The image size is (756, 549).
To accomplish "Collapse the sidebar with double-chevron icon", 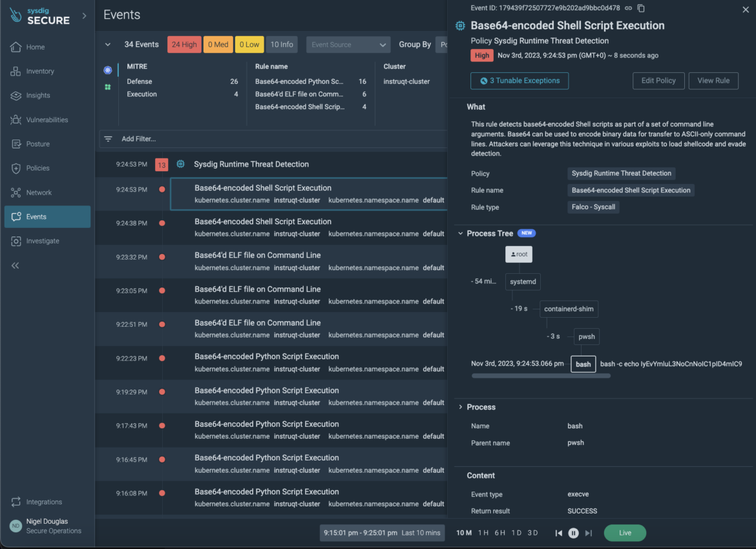I will [x=16, y=265].
